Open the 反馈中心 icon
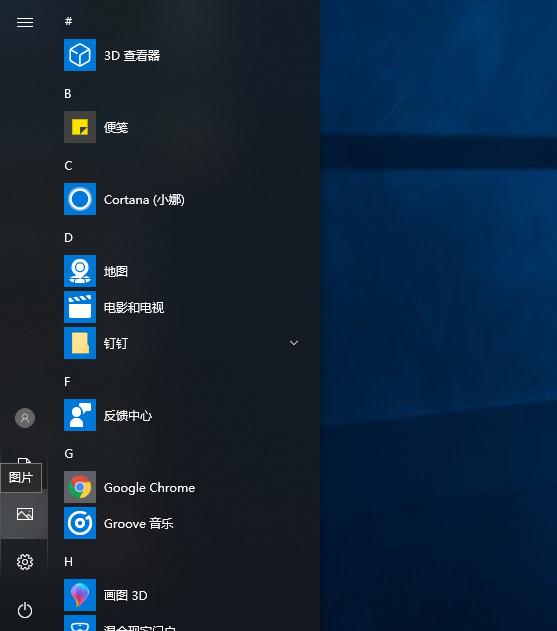Viewport: 557px width, 631px height. [x=80, y=415]
